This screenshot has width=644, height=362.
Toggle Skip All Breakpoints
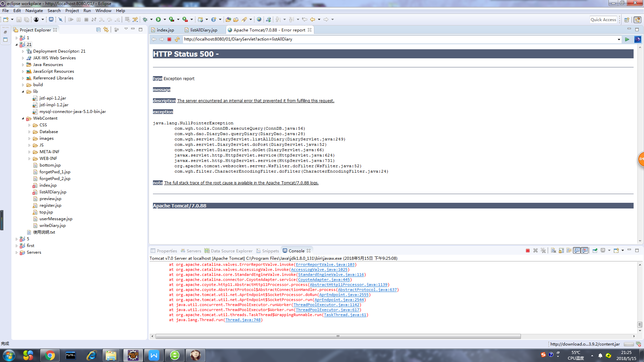point(60,19)
